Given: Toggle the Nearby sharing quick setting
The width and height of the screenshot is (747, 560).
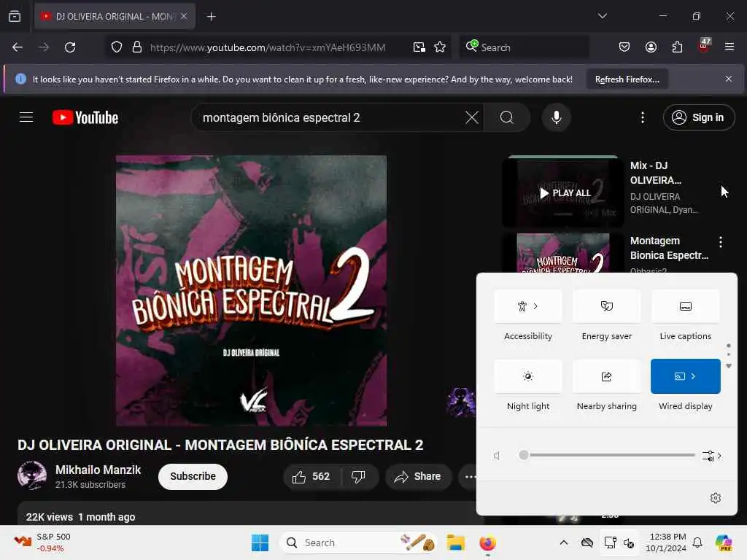Looking at the screenshot, I should click(606, 376).
